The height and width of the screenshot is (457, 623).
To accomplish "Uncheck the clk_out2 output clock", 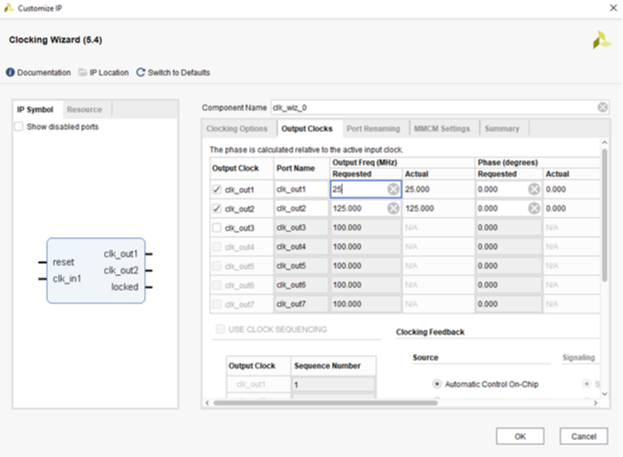I will [x=217, y=209].
